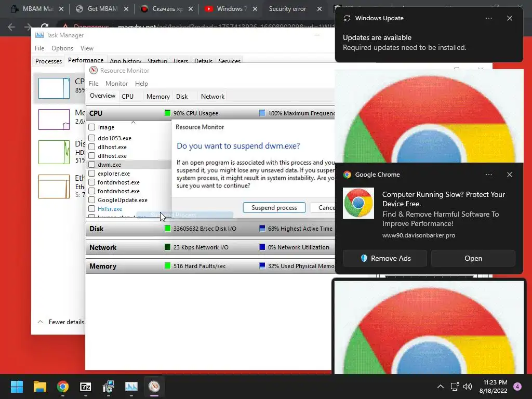Open Google Chrome notification options menu
This screenshot has height=399, width=532.
489,175
